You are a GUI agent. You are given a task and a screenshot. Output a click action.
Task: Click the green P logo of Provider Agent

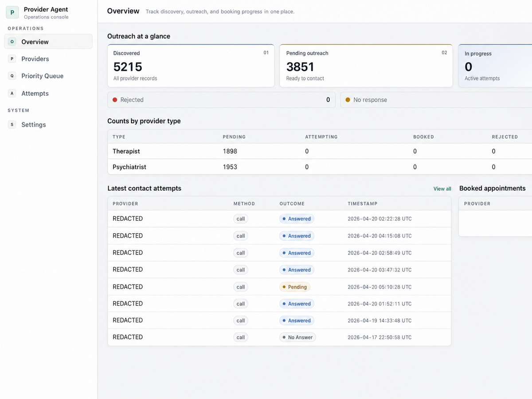click(x=12, y=12)
